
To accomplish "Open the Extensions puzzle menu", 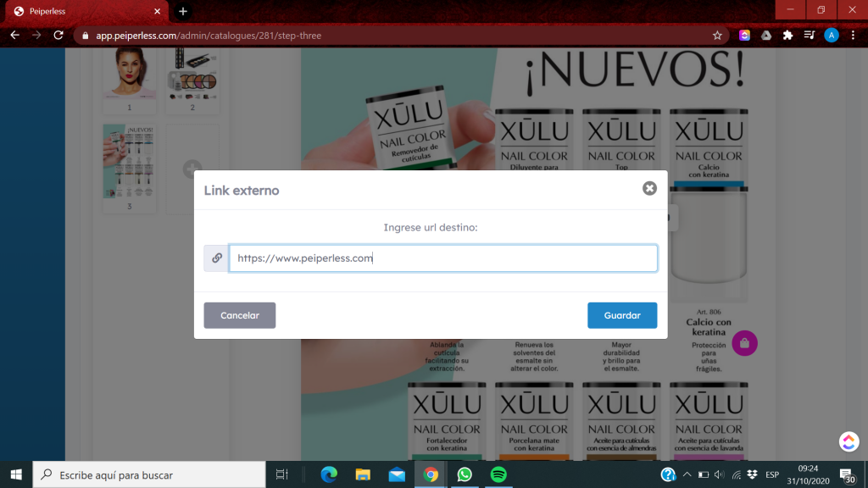I will (x=787, y=36).
